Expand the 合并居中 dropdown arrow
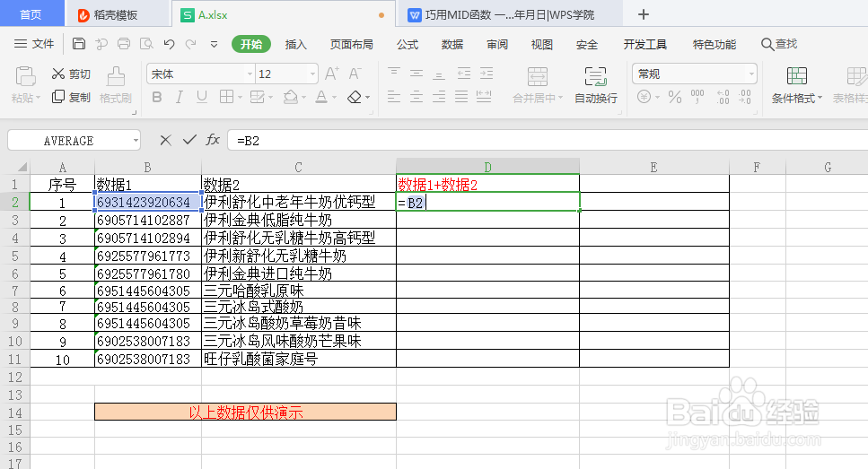Image resolution: width=868 pixels, height=469 pixels. click(x=560, y=98)
